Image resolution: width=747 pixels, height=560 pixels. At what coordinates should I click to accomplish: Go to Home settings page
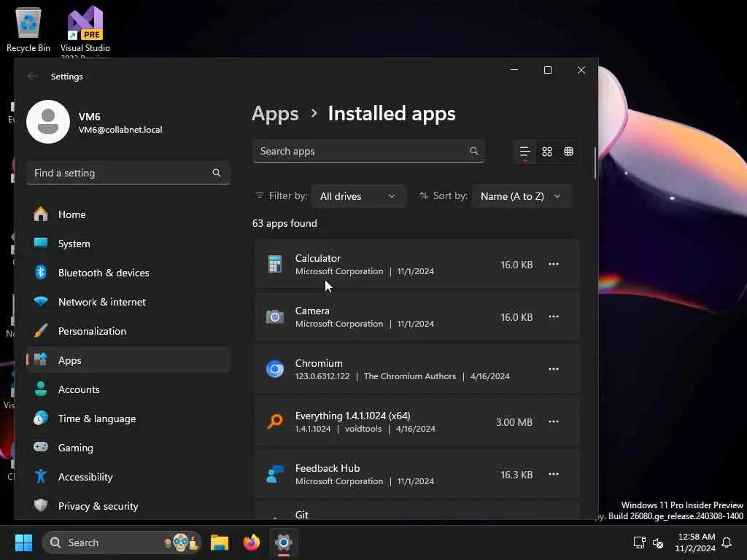pyautogui.click(x=128, y=215)
